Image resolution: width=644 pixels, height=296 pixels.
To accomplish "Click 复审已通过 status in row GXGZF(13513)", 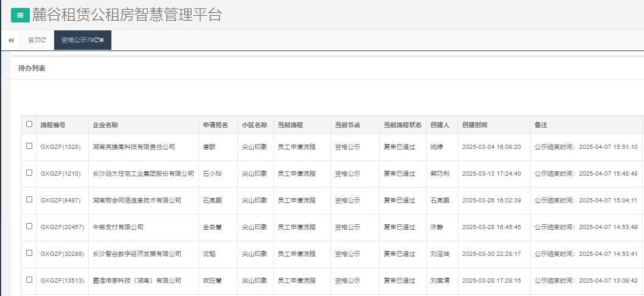I will click(x=399, y=281).
